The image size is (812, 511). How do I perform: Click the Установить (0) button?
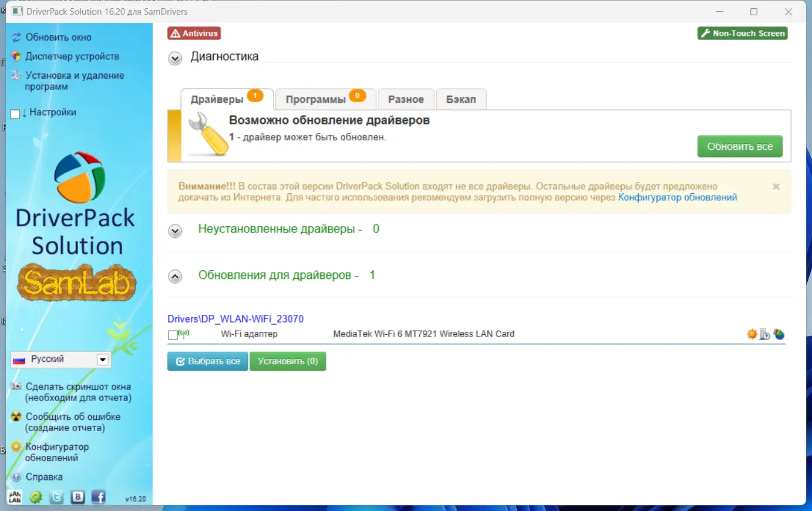(x=288, y=361)
